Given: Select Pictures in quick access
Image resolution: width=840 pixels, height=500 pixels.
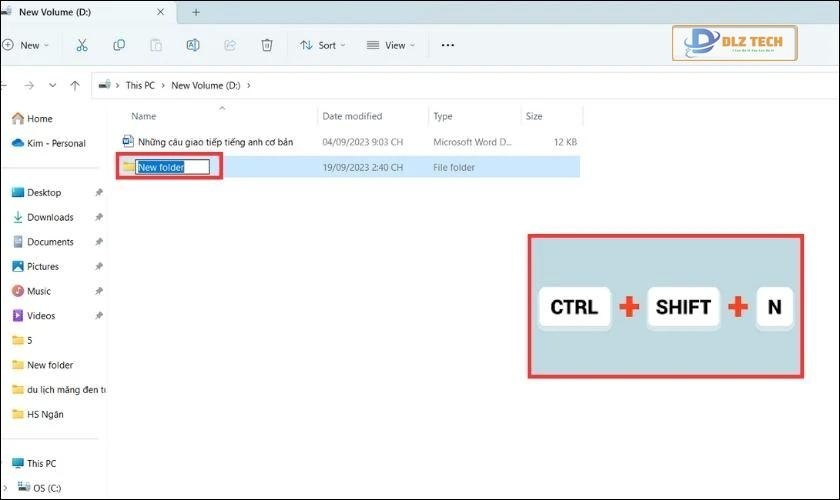Looking at the screenshot, I should [42, 266].
